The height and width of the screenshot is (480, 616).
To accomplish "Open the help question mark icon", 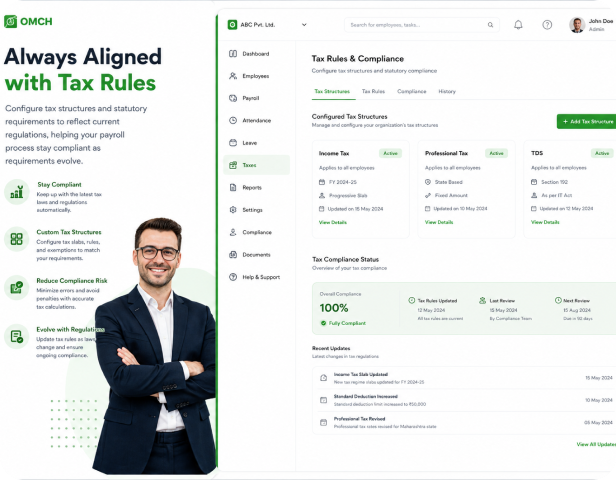I will tap(547, 25).
